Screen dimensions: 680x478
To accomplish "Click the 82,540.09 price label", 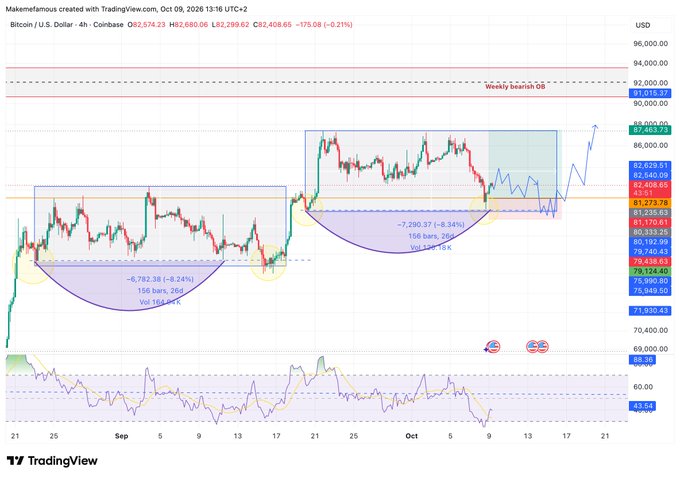I will [650, 175].
